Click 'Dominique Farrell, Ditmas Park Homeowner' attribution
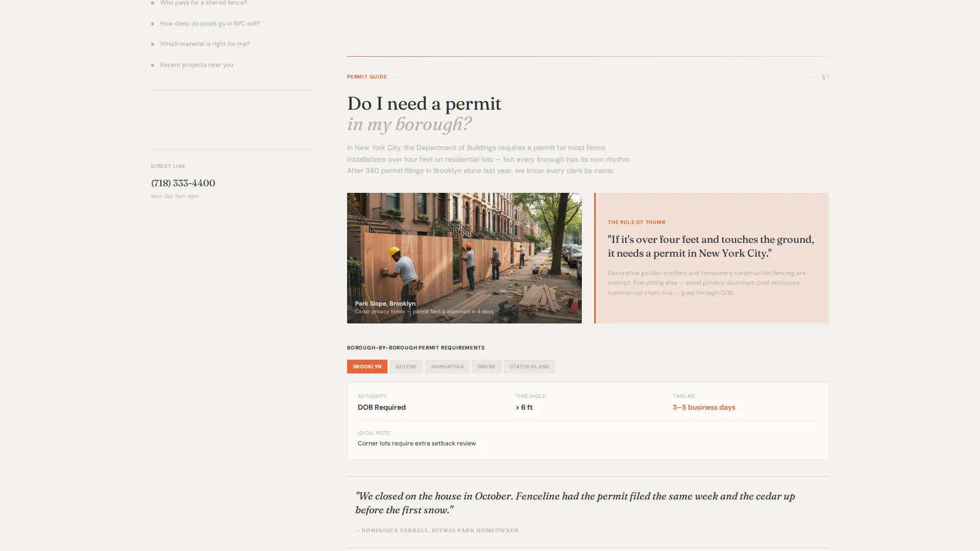Image resolution: width=980 pixels, height=551 pixels. click(x=437, y=531)
